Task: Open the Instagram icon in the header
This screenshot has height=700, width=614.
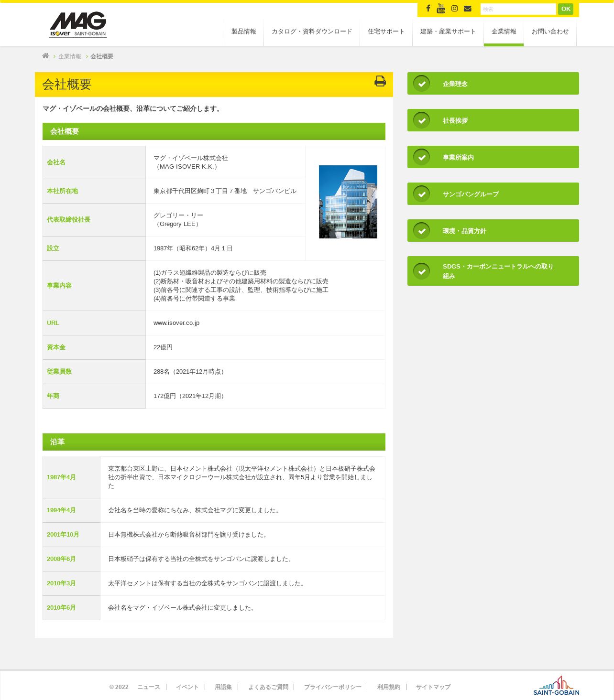Action: click(454, 8)
